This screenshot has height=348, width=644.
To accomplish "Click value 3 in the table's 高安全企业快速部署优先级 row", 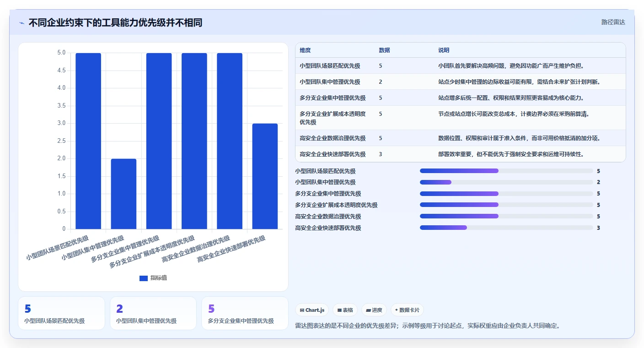I will pos(381,154).
